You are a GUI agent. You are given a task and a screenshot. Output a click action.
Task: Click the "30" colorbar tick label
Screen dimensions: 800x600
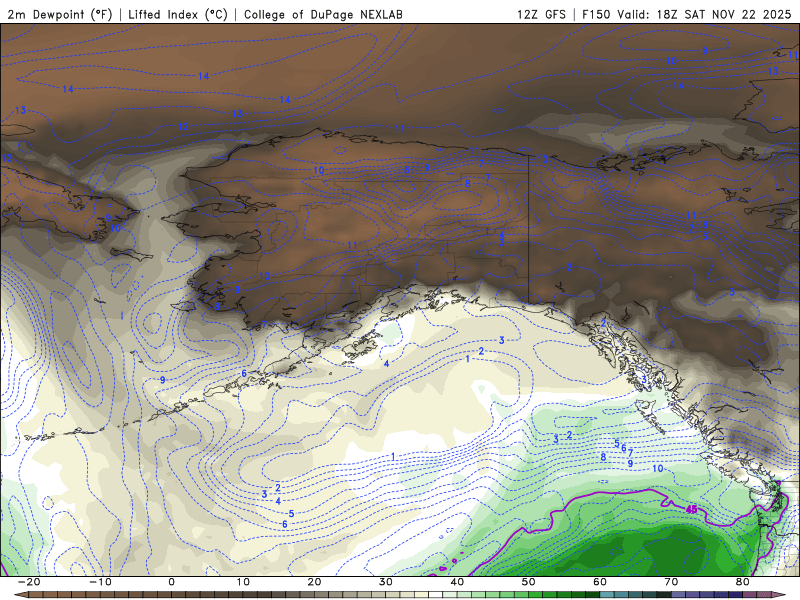click(x=386, y=582)
